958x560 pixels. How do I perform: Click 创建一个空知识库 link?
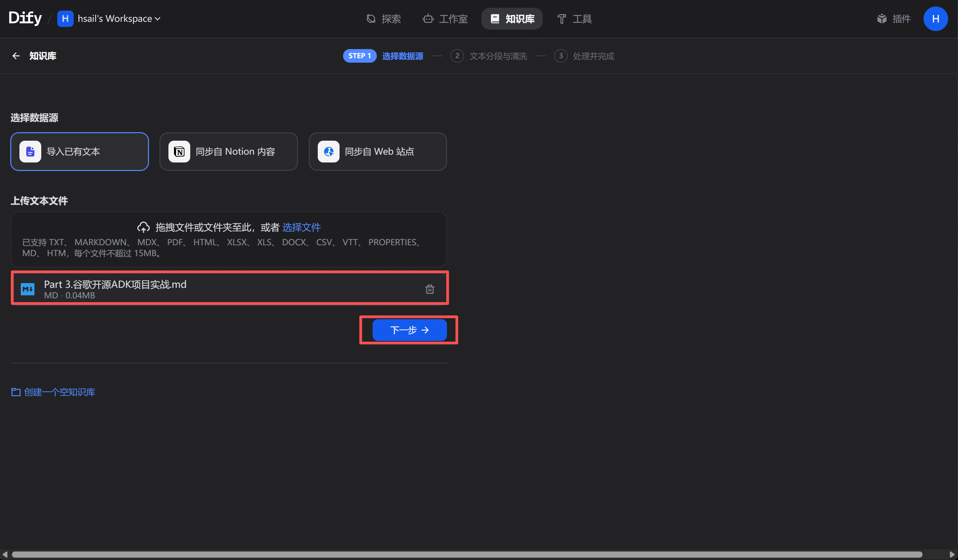tap(60, 392)
